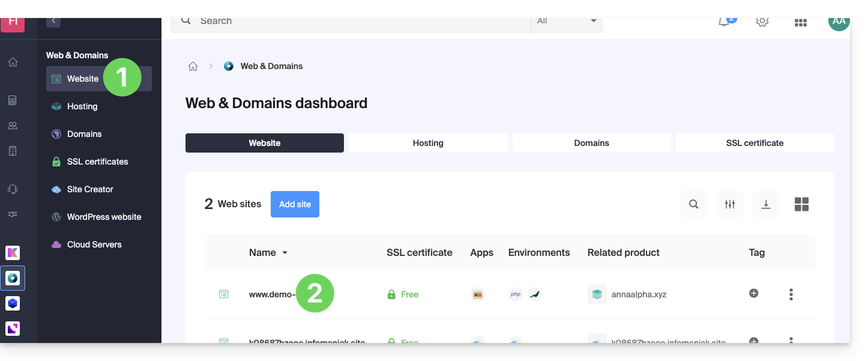Open the apps grid launcher icon
Viewport: 868px width, 361px height.
[800, 22]
